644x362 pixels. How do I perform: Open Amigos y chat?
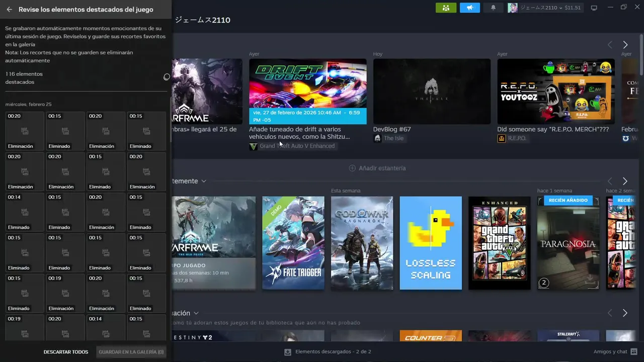(x=615, y=351)
